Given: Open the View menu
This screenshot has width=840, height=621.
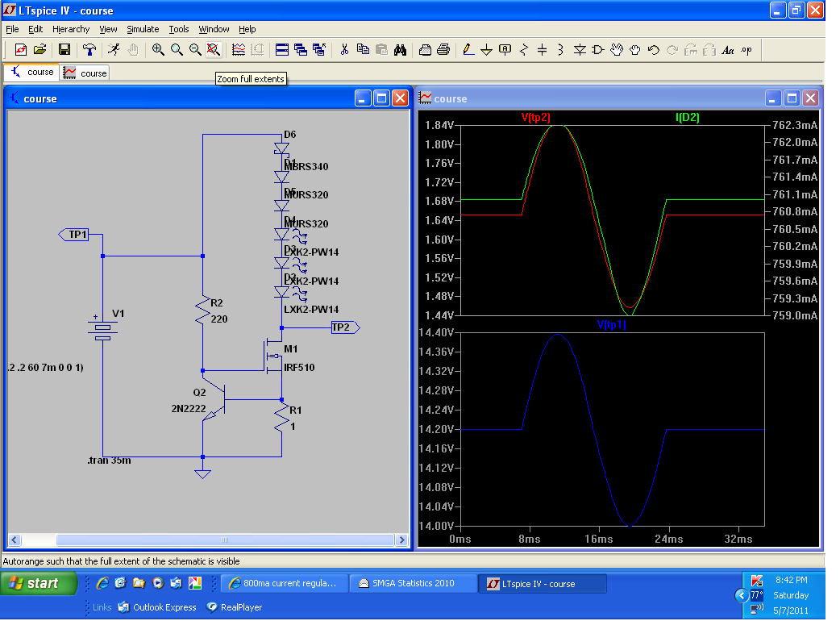Looking at the screenshot, I should (108, 29).
